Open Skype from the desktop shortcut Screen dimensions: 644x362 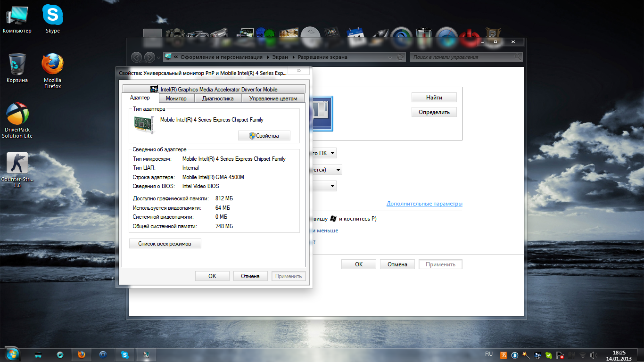click(x=52, y=16)
